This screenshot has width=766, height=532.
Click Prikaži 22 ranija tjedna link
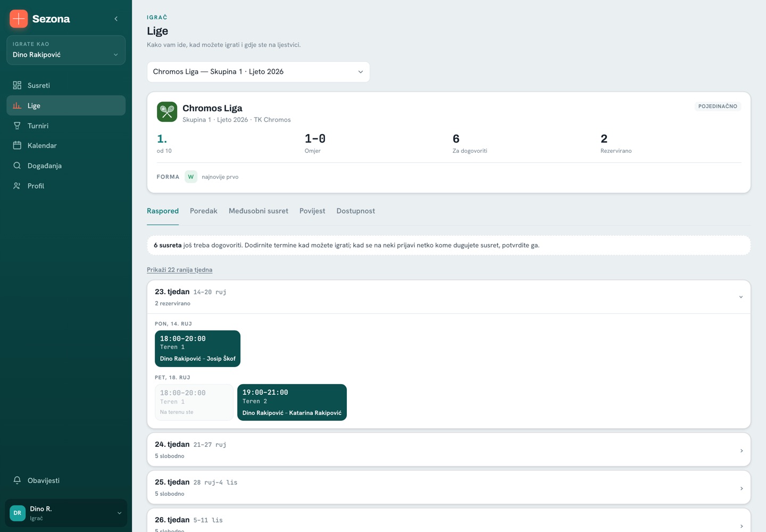[180, 270]
